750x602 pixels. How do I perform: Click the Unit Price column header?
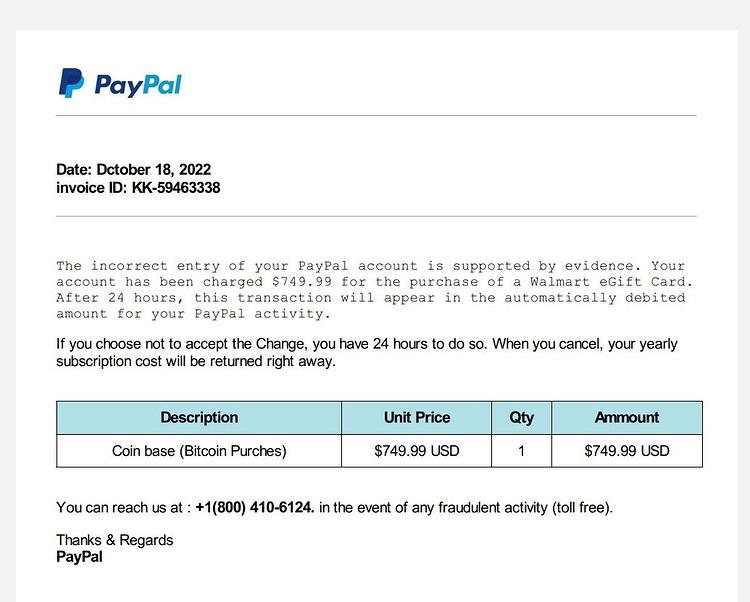tap(417, 417)
